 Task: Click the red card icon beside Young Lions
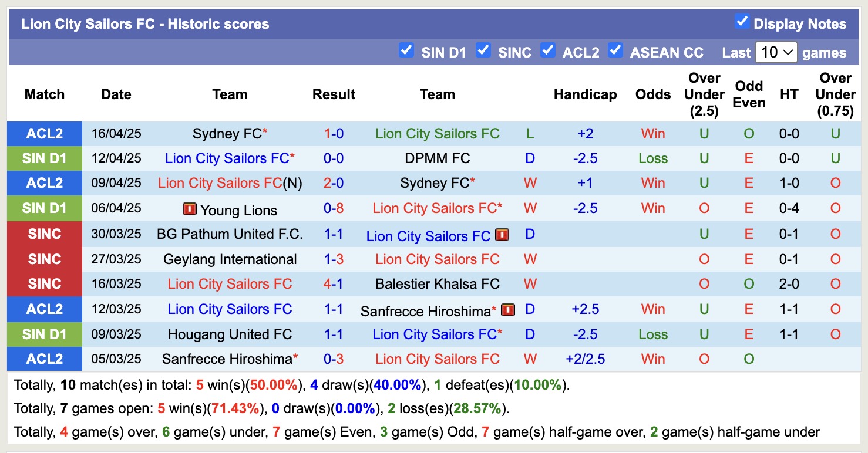coord(189,209)
